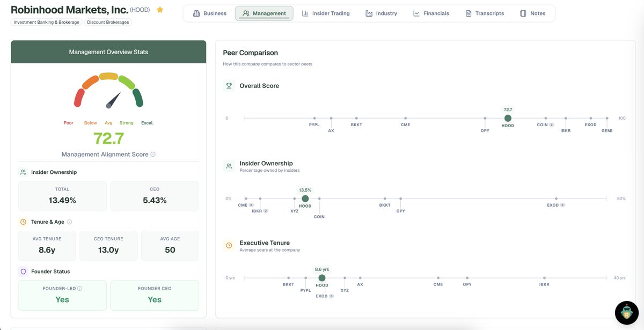Select EXOD point on Insider Ownership line

click(x=557, y=199)
